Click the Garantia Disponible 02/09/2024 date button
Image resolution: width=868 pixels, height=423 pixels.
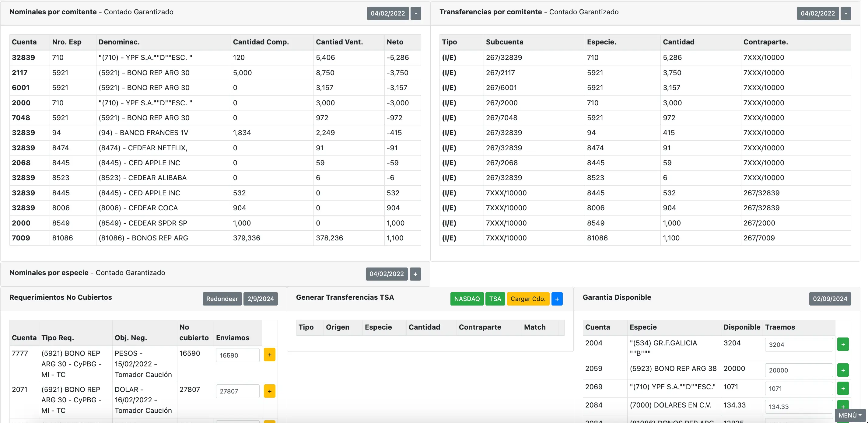830,299
